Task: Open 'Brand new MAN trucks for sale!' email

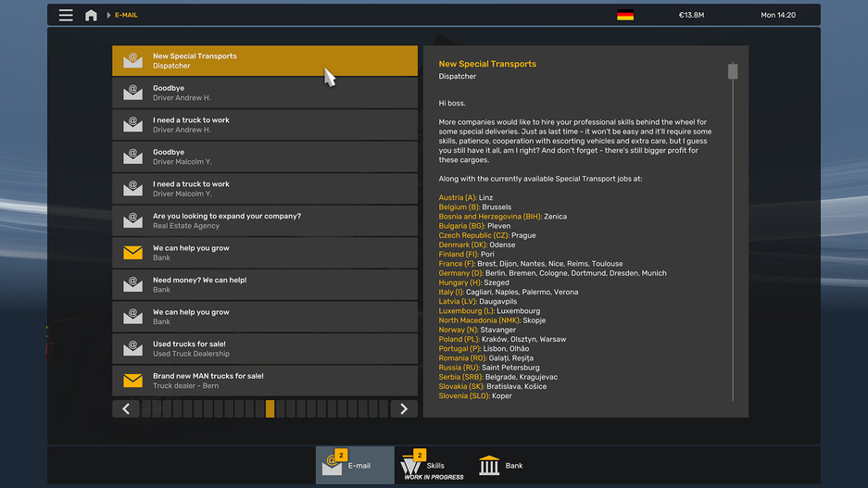Action: click(265, 382)
